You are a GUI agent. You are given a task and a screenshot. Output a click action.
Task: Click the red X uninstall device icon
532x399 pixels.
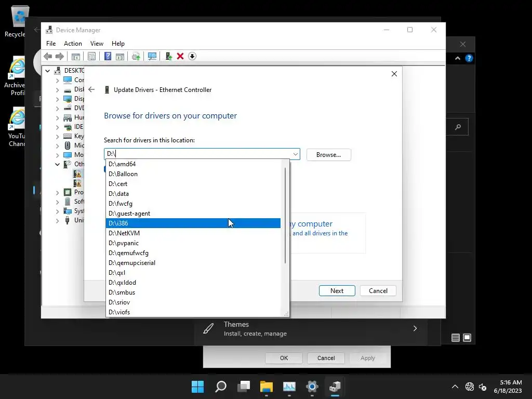pyautogui.click(x=180, y=56)
